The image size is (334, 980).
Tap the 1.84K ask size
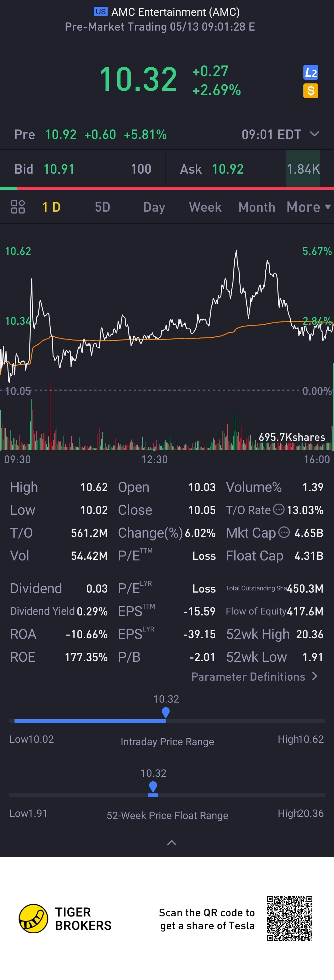tap(303, 169)
